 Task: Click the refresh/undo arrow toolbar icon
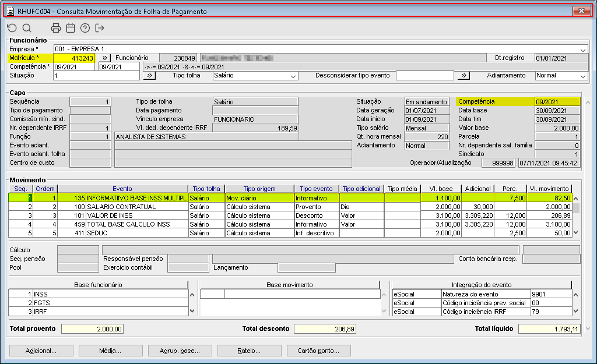[12, 28]
